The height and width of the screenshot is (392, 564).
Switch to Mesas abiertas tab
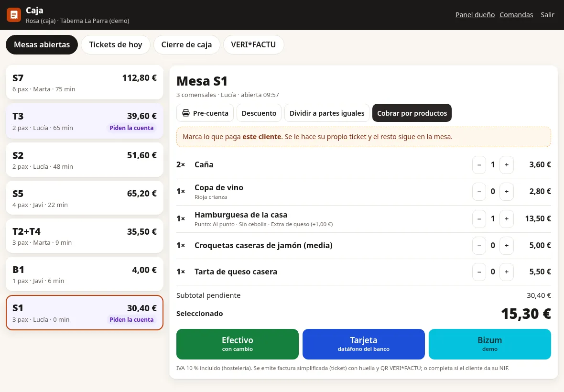(42, 44)
